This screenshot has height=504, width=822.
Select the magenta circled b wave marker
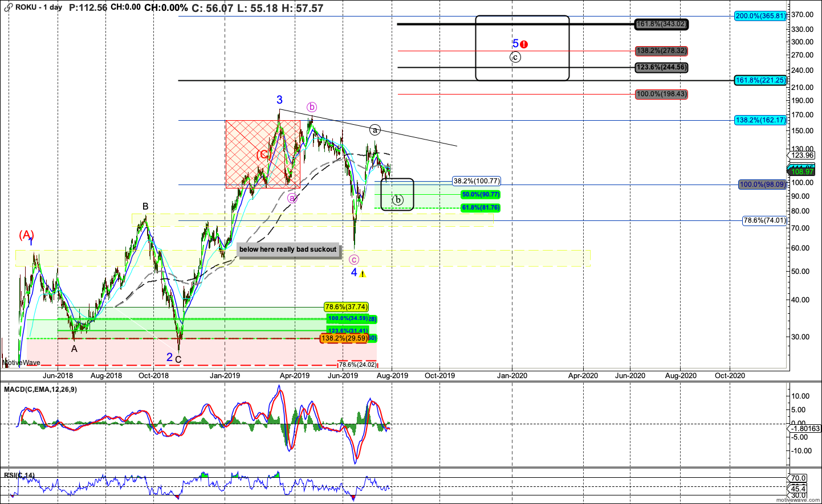pos(312,107)
